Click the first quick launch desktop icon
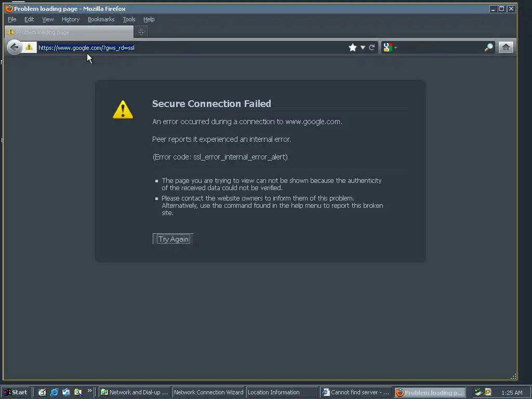This screenshot has width=532, height=399. point(42,392)
